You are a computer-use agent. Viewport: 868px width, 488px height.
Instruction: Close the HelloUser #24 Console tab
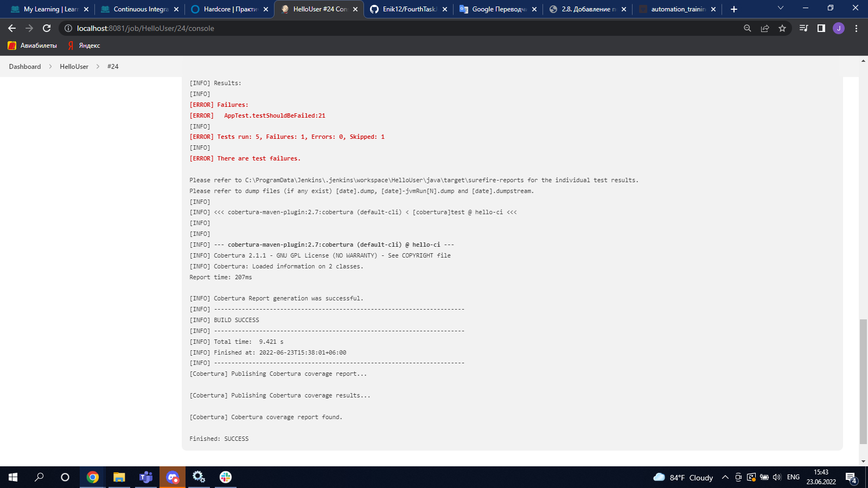point(355,9)
